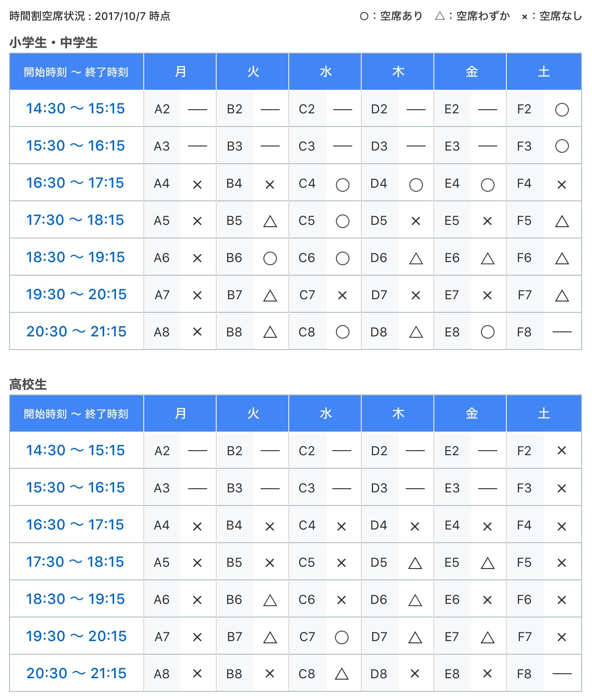Click circle icon for F2 elementary table
Screen dimensions: 592x700
[562, 109]
